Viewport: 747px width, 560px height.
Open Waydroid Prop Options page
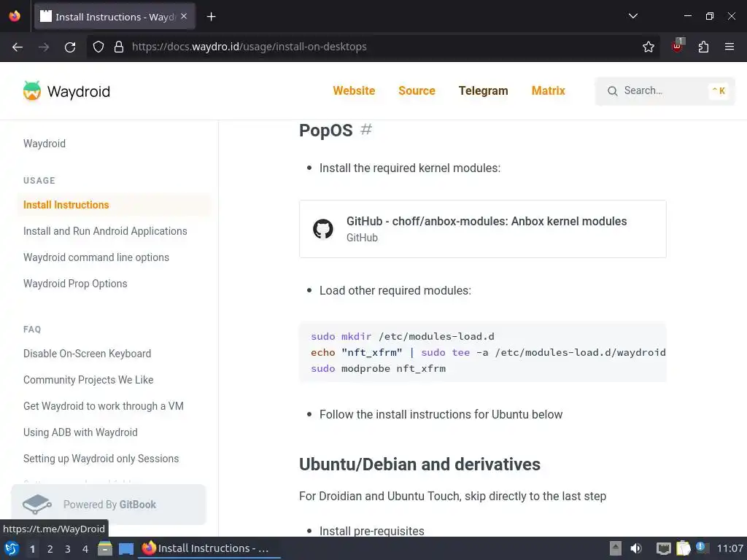coord(75,284)
